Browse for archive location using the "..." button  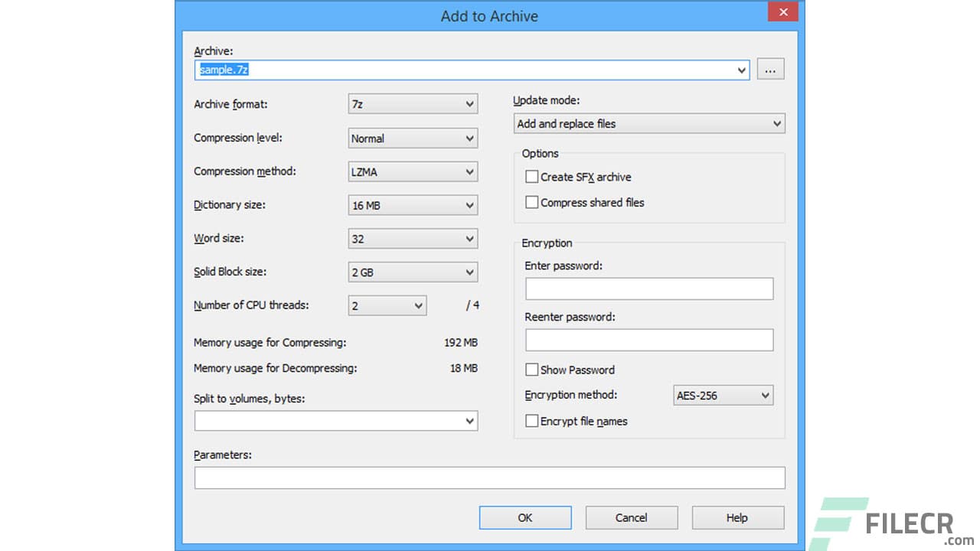click(770, 69)
